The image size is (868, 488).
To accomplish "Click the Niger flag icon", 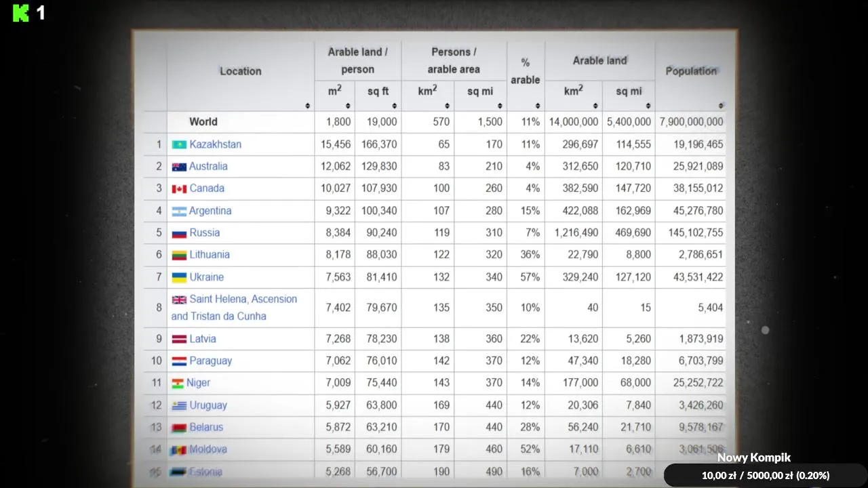I will click(178, 383).
